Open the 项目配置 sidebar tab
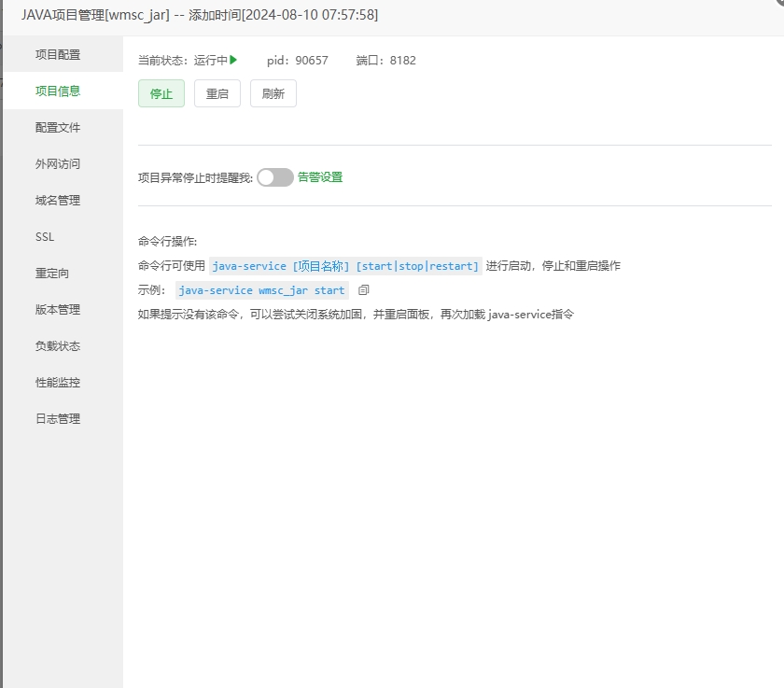Image resolution: width=784 pixels, height=688 pixels. (x=63, y=54)
